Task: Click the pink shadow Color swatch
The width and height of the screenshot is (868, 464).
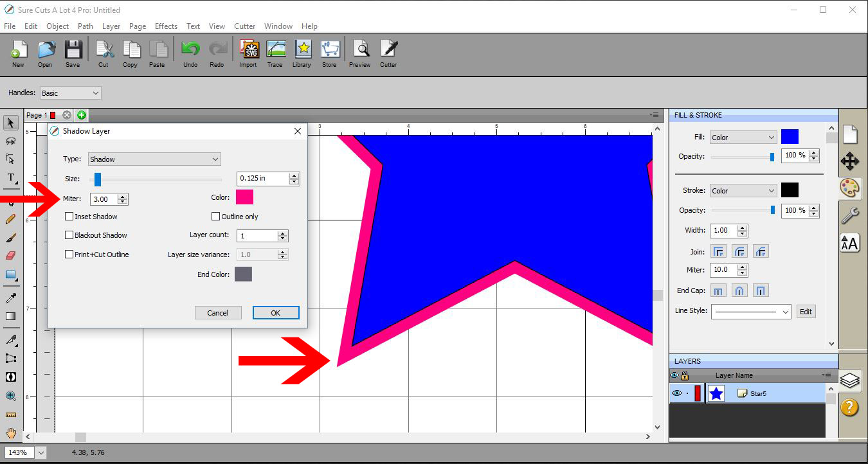Action: click(245, 197)
